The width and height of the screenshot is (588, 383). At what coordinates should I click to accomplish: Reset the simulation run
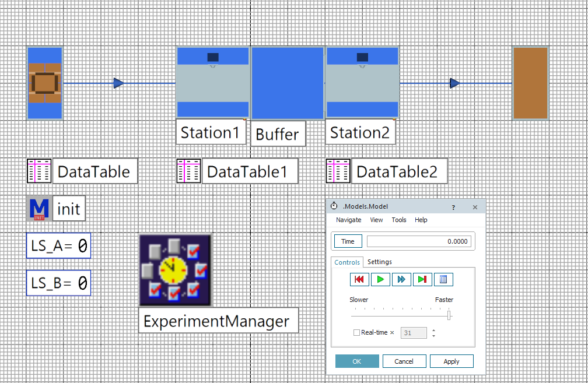click(x=359, y=279)
